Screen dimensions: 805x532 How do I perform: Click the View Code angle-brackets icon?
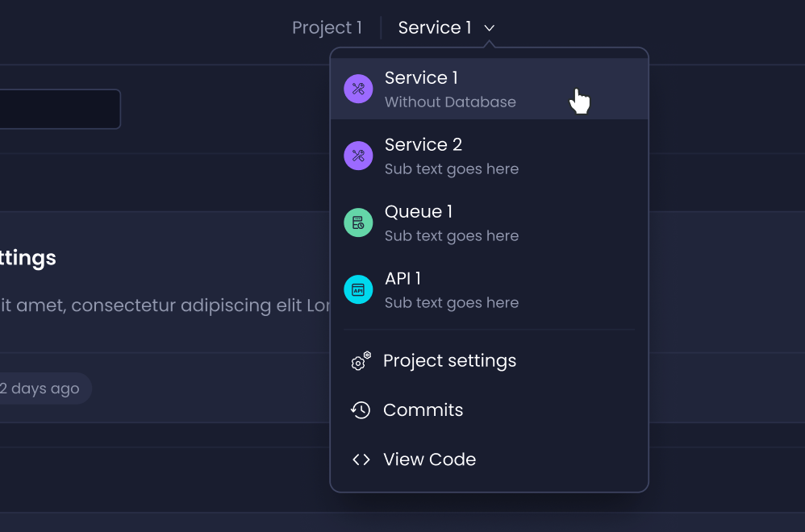pyautogui.click(x=361, y=459)
